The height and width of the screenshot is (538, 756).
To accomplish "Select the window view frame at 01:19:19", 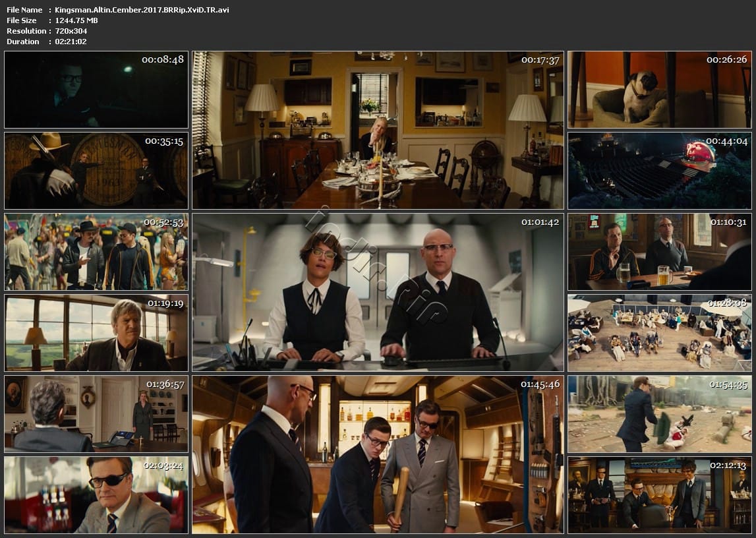I will point(96,333).
